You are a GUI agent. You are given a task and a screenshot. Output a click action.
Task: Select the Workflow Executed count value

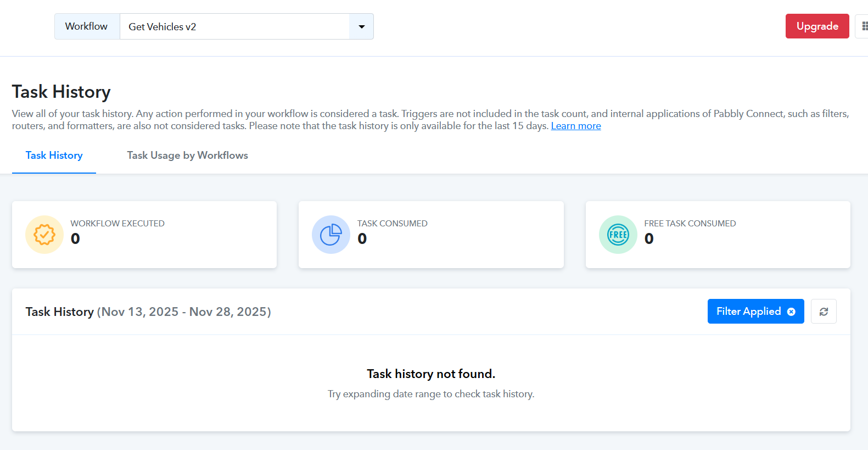[x=75, y=239]
